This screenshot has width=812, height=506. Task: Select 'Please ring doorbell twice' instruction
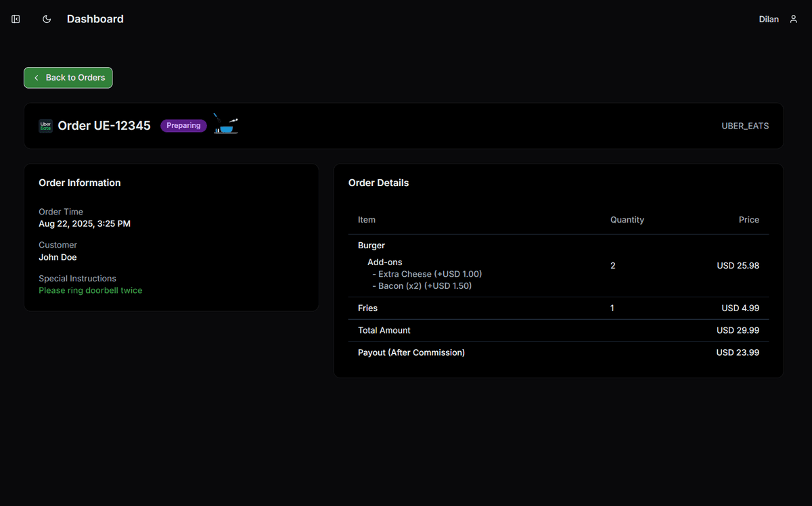click(x=91, y=290)
